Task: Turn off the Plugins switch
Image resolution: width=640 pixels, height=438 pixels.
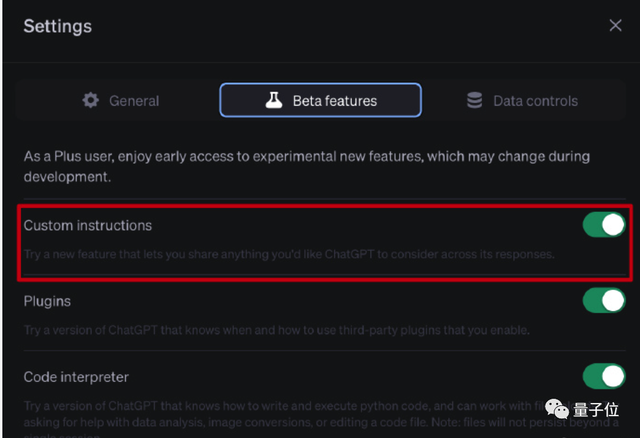Action: 604,300
